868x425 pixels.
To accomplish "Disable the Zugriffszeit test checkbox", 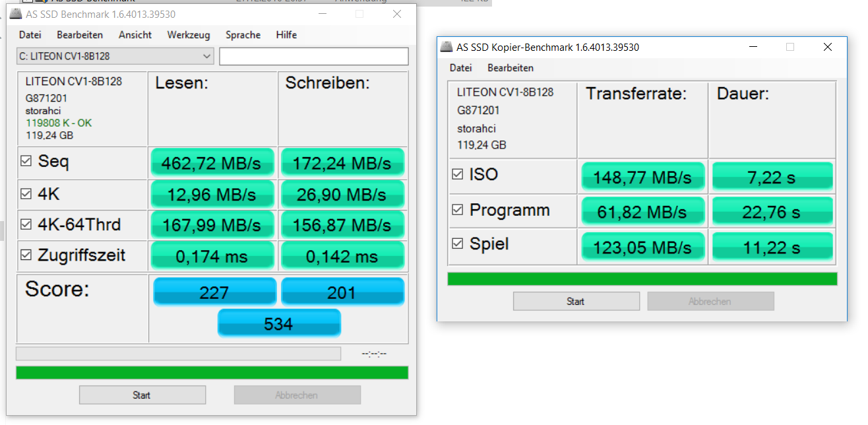I will pos(26,255).
